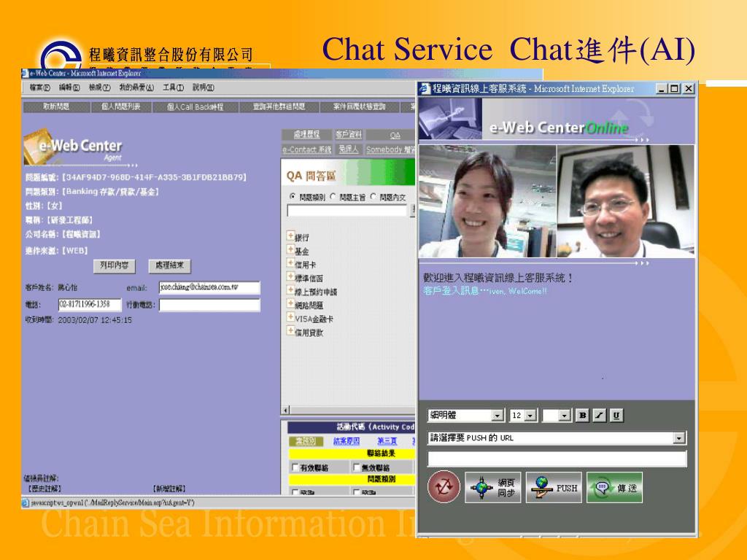This screenshot has width=747, height=560.
Task: Click the chat message input box
Action: point(557,459)
